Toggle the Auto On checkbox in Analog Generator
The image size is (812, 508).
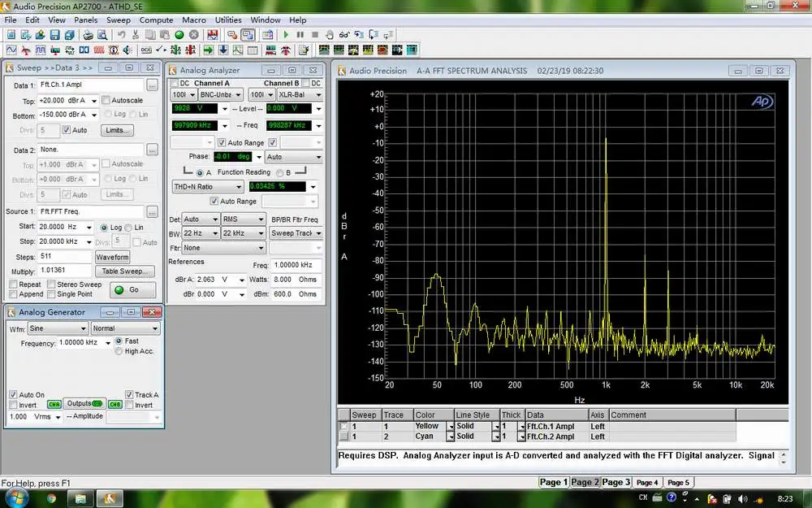click(14, 394)
